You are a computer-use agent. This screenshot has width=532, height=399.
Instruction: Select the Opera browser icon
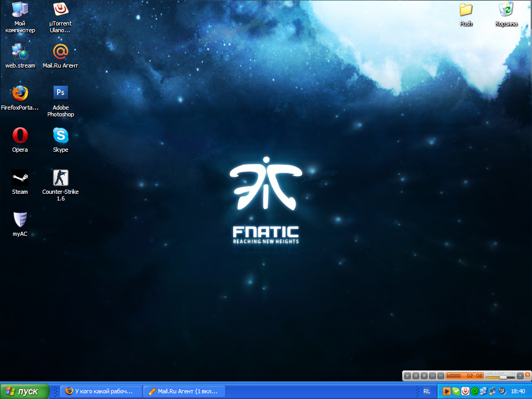pyautogui.click(x=20, y=136)
